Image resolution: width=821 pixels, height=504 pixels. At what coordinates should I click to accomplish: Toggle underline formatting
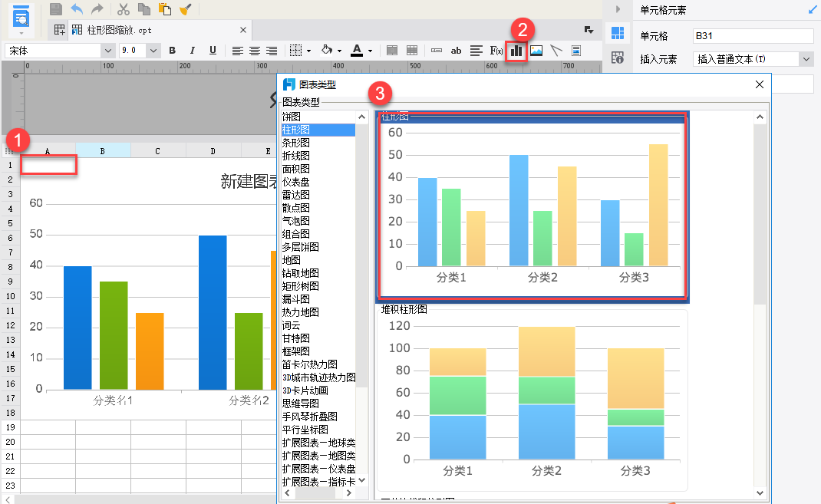point(213,51)
